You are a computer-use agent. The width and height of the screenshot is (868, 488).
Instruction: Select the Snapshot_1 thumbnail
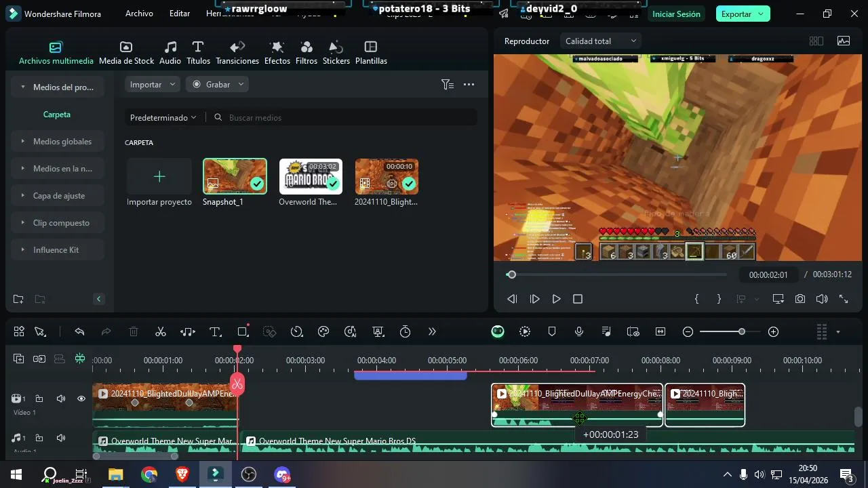pos(235,176)
